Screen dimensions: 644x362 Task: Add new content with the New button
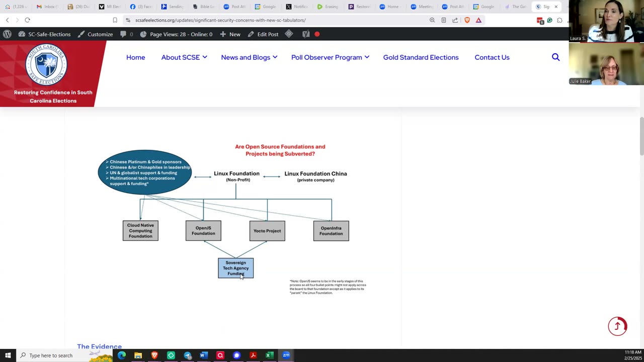[x=230, y=34]
